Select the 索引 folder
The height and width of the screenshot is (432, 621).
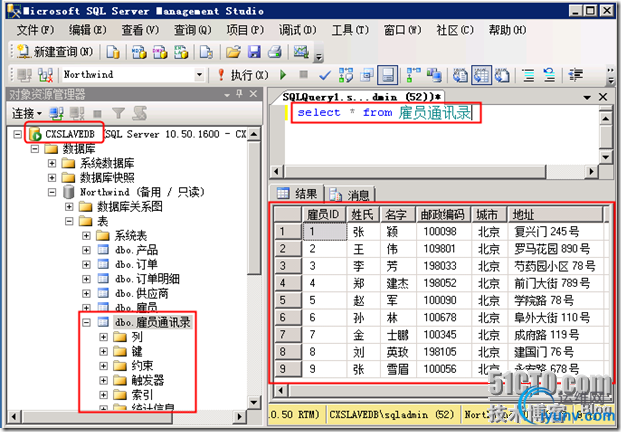click(x=142, y=395)
